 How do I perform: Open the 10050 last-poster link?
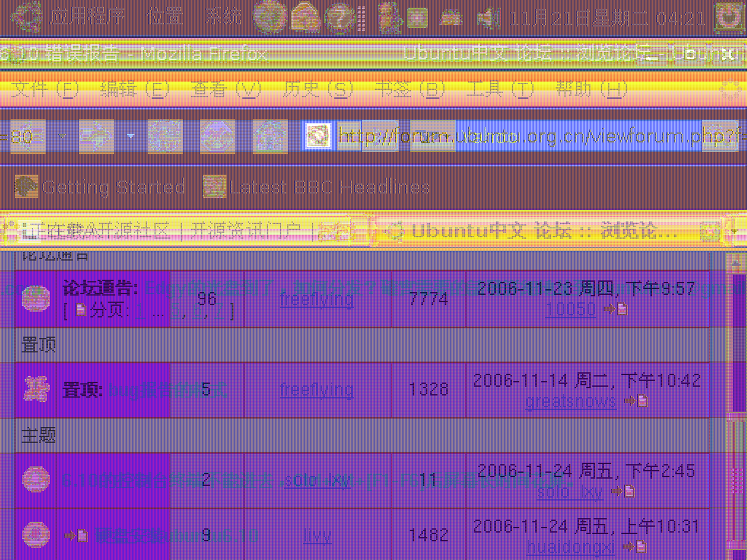coord(570,309)
